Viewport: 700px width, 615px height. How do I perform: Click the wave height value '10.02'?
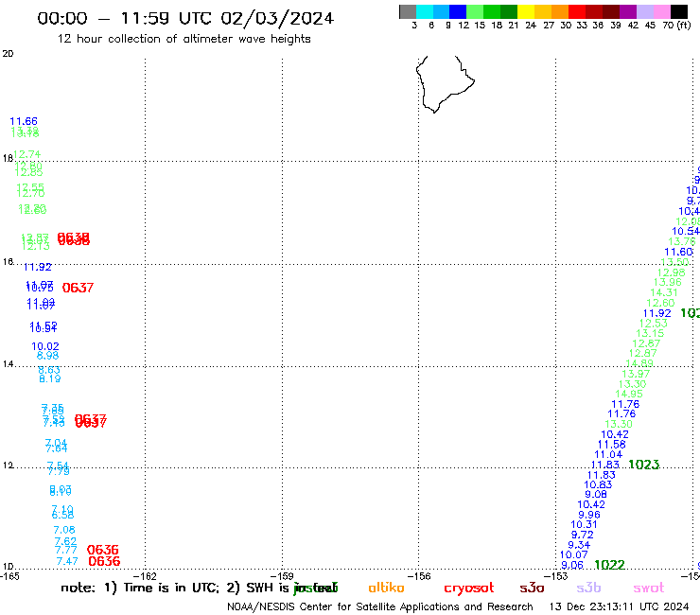tap(45, 346)
